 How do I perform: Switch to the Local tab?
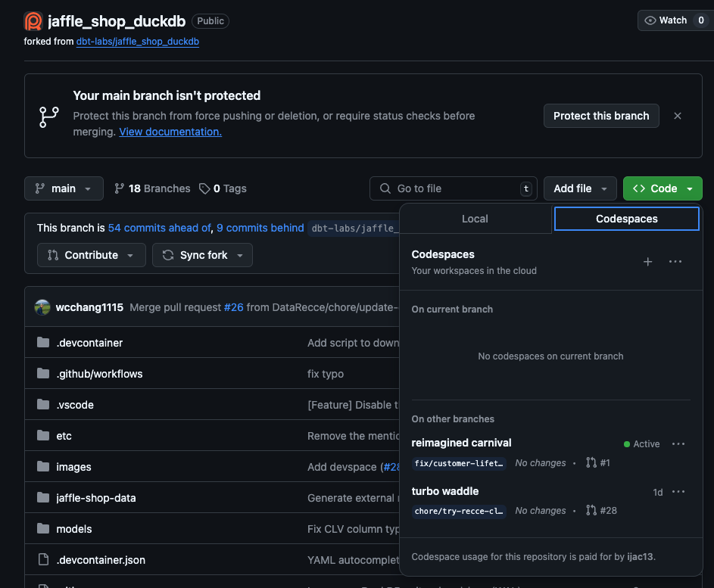coord(475,219)
